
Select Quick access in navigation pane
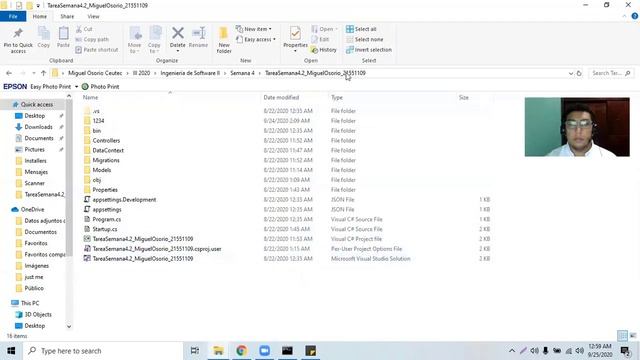[x=37, y=104]
